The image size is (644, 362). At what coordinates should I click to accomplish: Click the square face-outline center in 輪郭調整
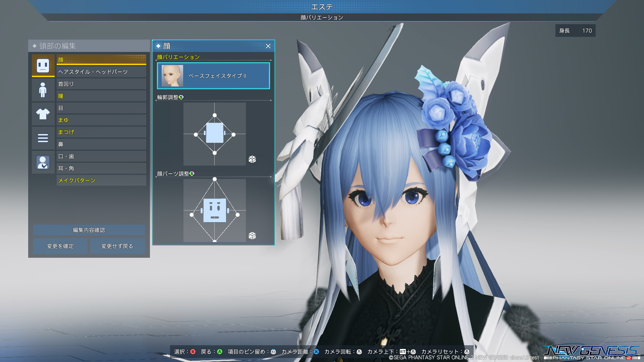[215, 133]
